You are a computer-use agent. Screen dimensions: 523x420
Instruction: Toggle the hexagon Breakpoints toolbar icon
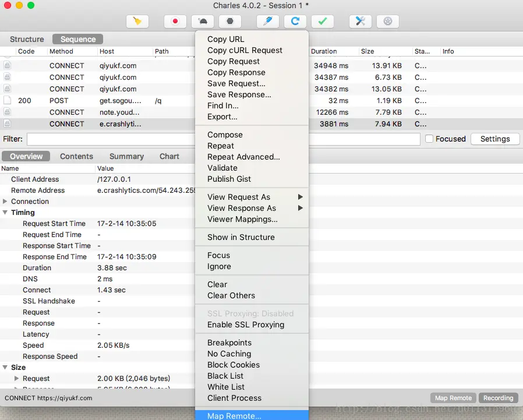230,22
